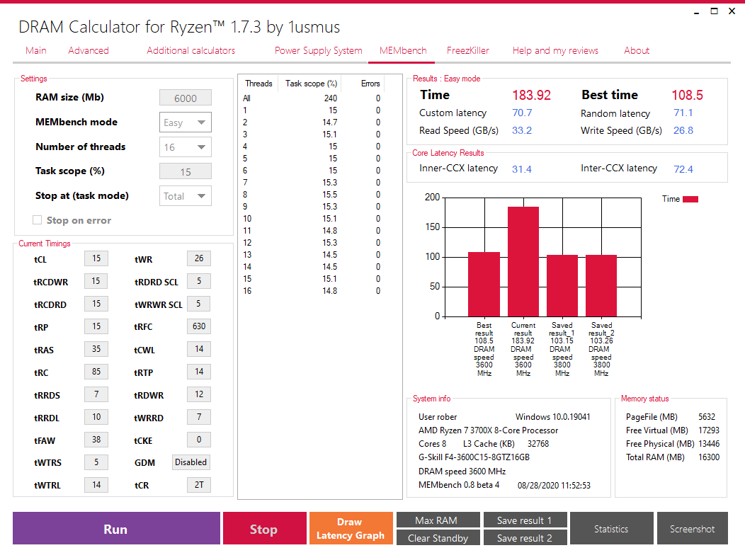Image resolution: width=745 pixels, height=560 pixels.
Task: Click the red Stop button
Action: [x=265, y=528]
